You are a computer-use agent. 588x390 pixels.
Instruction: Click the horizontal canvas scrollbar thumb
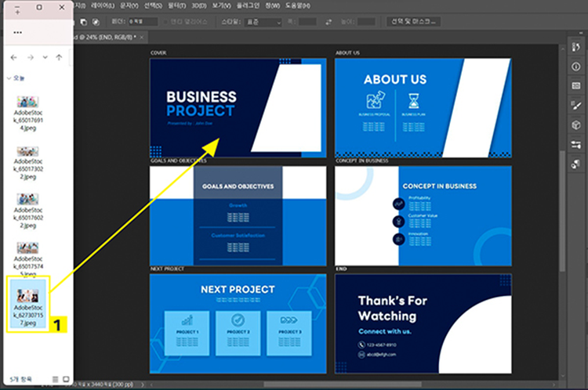click(x=343, y=385)
